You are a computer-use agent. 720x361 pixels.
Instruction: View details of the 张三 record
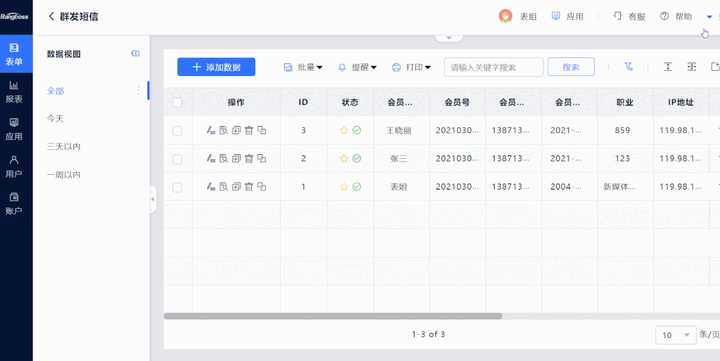click(224, 158)
